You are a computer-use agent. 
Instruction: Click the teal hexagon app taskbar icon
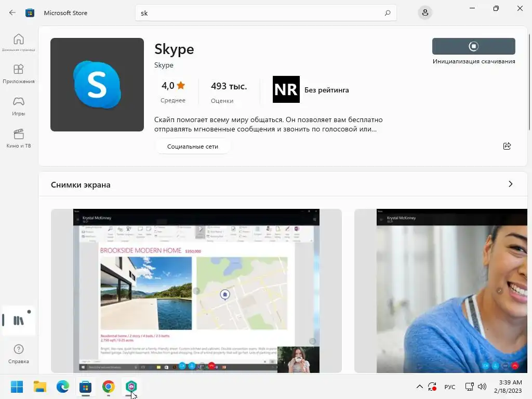pos(131,387)
